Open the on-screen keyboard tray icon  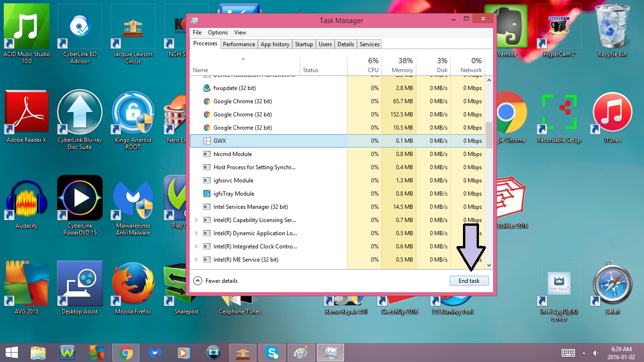[x=568, y=353]
